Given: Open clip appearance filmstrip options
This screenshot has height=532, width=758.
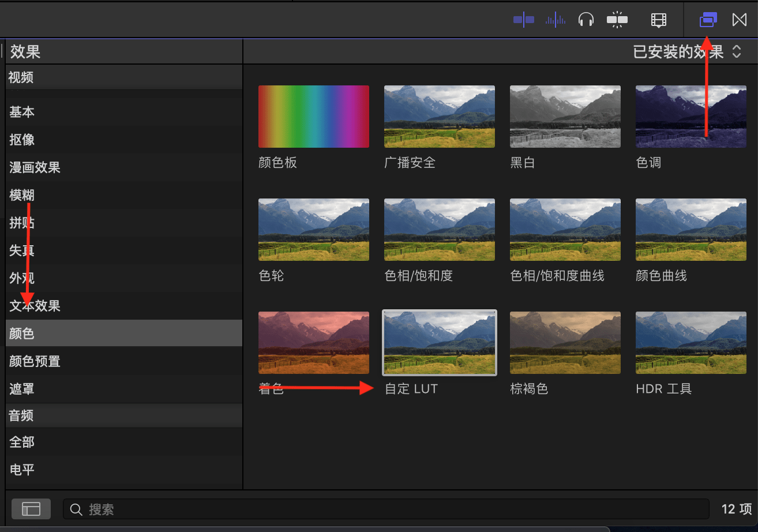Looking at the screenshot, I should (x=658, y=20).
